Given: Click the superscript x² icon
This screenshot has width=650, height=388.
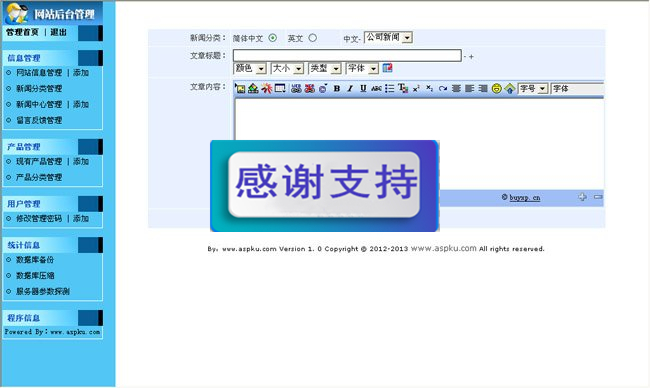Looking at the screenshot, I should tap(416, 88).
